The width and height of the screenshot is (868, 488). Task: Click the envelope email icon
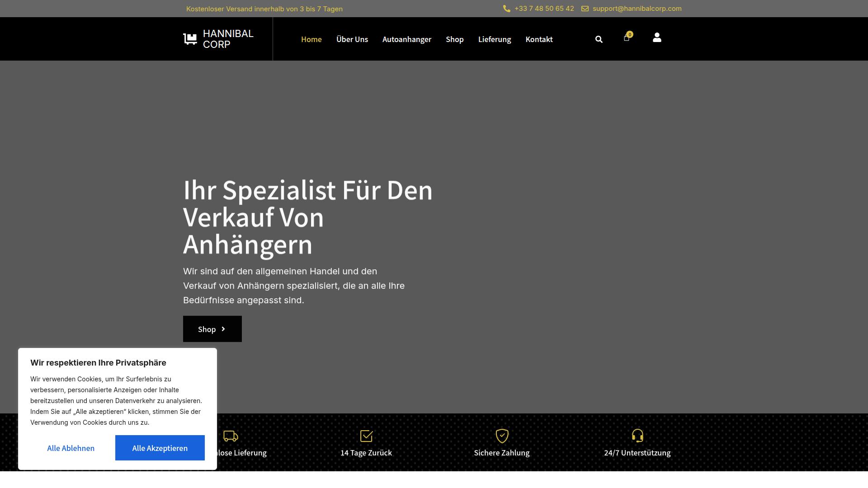585,9
